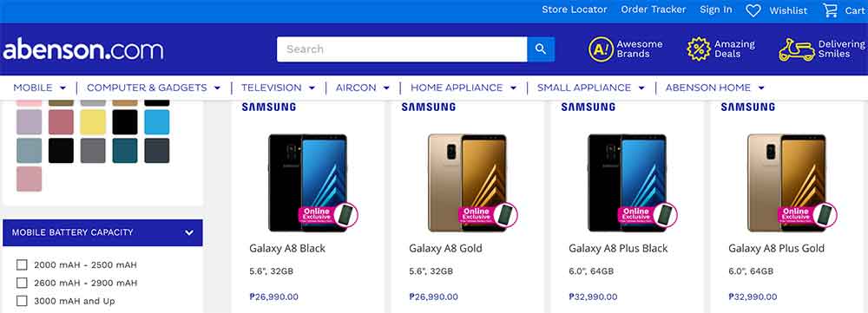Expand the MOBILE dropdown menu
The height and width of the screenshot is (313, 868).
click(x=39, y=88)
